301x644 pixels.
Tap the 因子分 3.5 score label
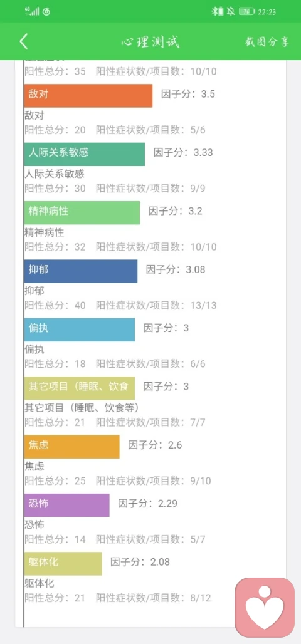click(188, 94)
